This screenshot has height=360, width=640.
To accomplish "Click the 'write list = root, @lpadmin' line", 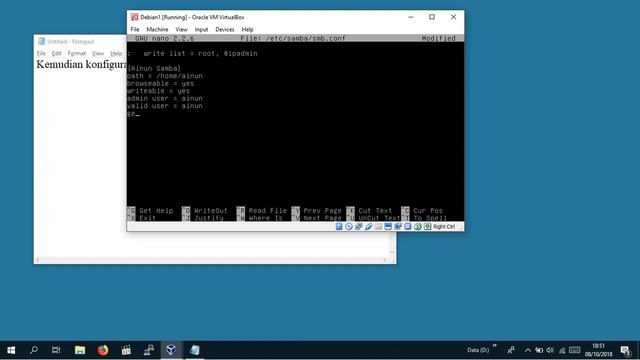I will tap(200, 53).
